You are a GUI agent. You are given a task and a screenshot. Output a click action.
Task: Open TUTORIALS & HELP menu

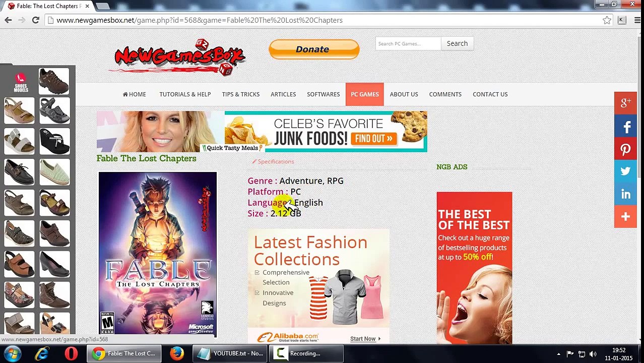(x=185, y=94)
